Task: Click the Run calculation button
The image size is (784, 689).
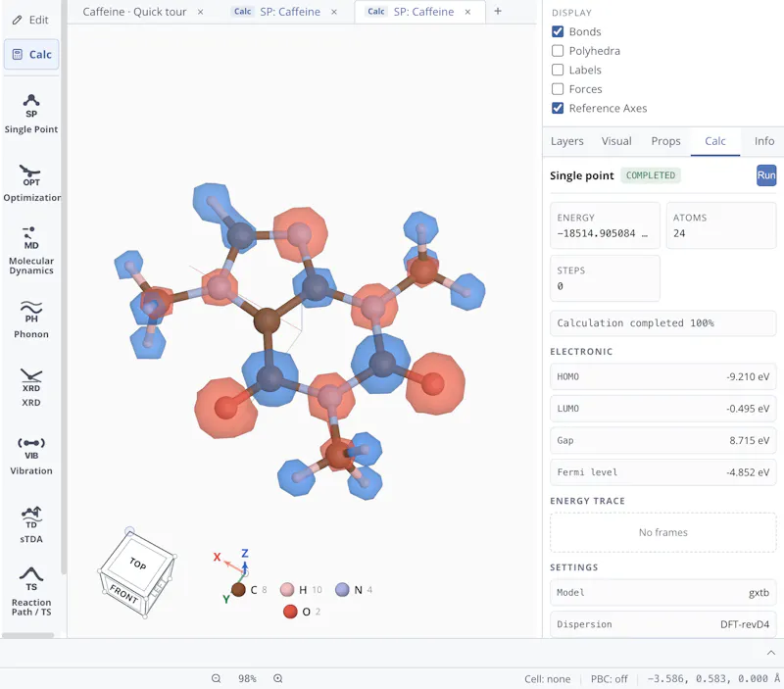Action: 766,175
